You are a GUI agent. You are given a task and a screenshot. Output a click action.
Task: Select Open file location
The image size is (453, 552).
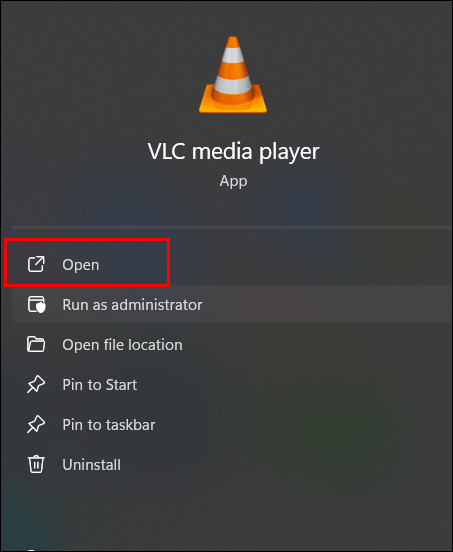(x=122, y=345)
